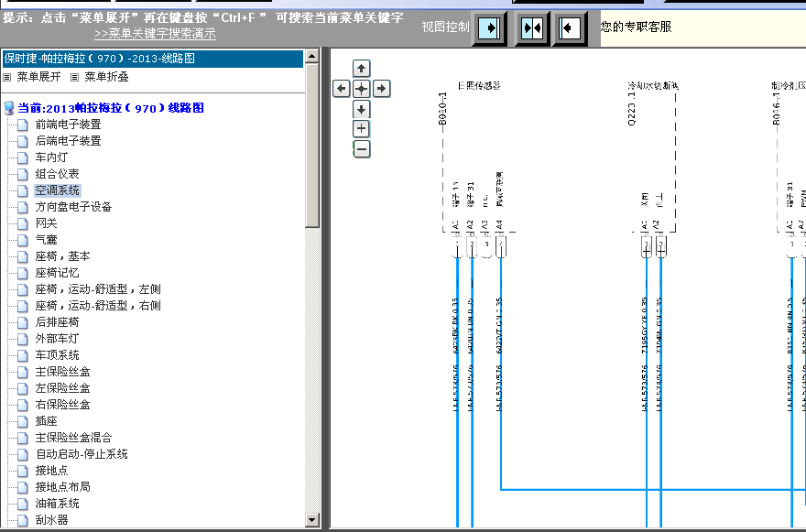Viewport: 806px width, 532px height.
Task: Click the page icon beside 网关
Action: [23, 223]
